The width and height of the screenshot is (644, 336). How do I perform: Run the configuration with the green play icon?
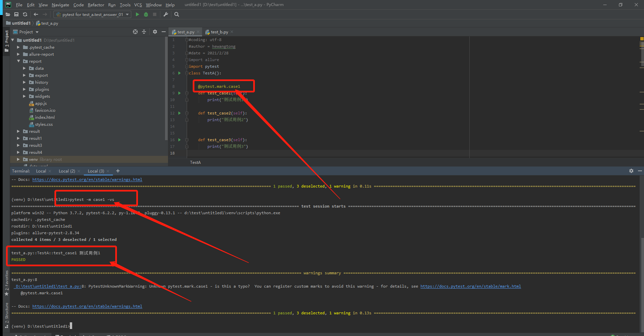click(137, 14)
